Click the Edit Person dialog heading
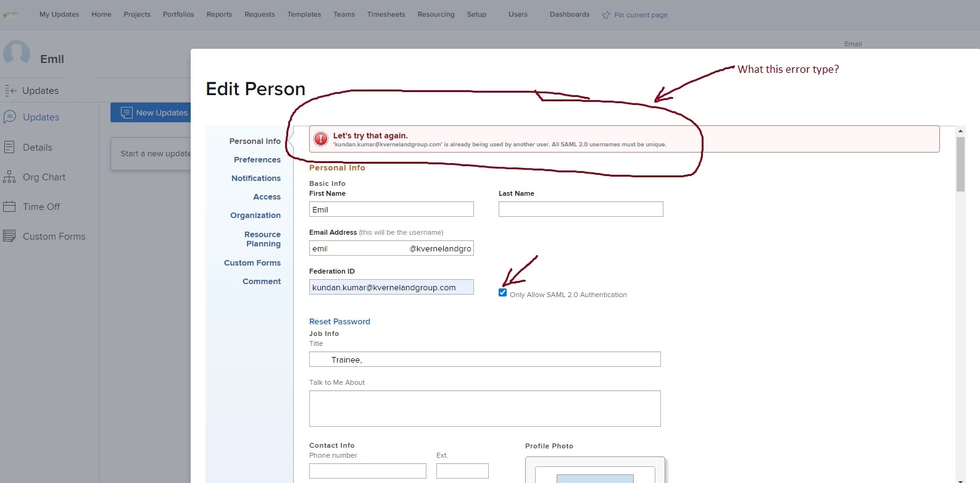The width and height of the screenshot is (980, 483). 255,89
